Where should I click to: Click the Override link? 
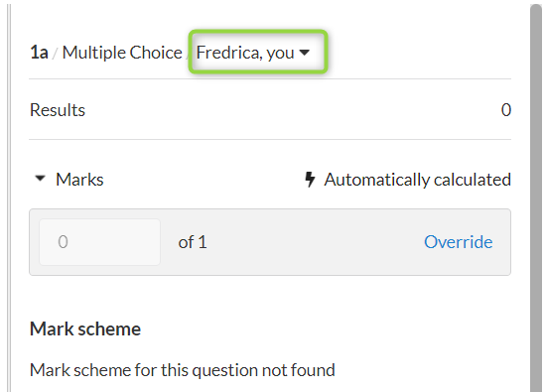click(459, 242)
